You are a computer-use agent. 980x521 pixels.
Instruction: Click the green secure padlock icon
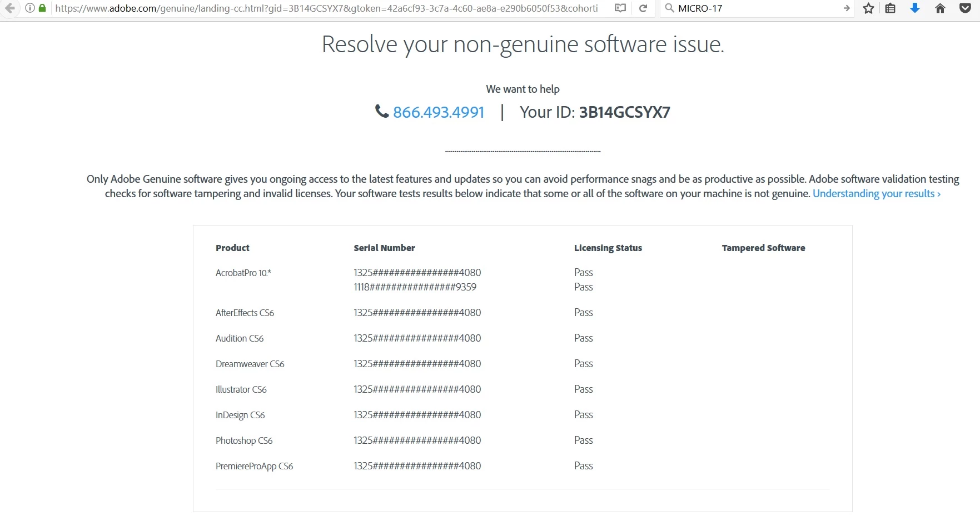(42, 8)
